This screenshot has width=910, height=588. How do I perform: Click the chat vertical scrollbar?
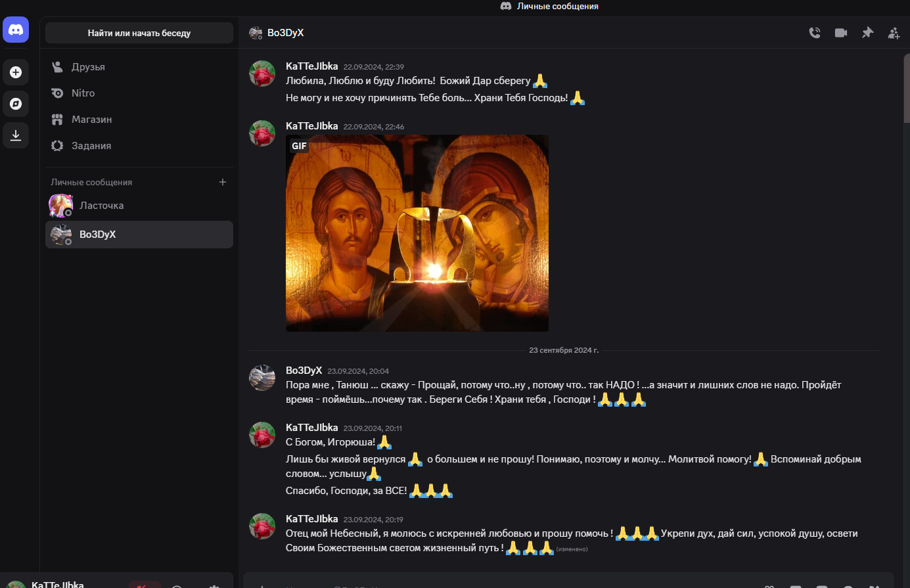(907, 89)
